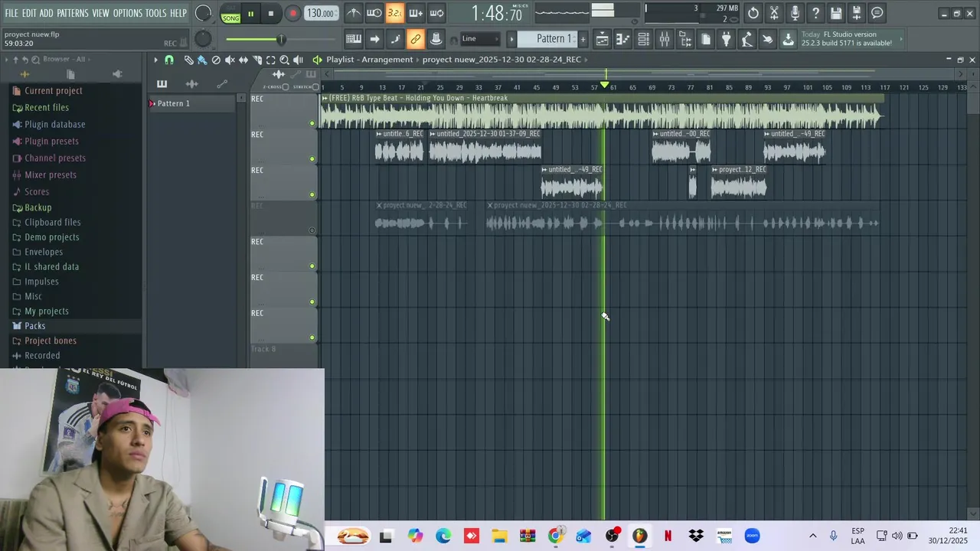980x551 pixels.
Task: Select the Heartbreak type beat audio clip
Action: coord(601,112)
